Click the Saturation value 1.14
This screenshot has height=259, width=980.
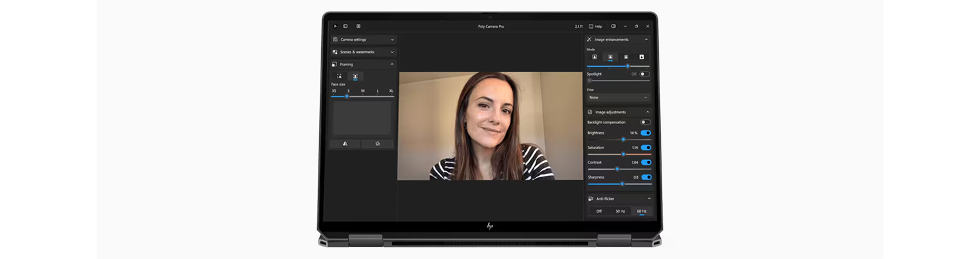(635, 147)
